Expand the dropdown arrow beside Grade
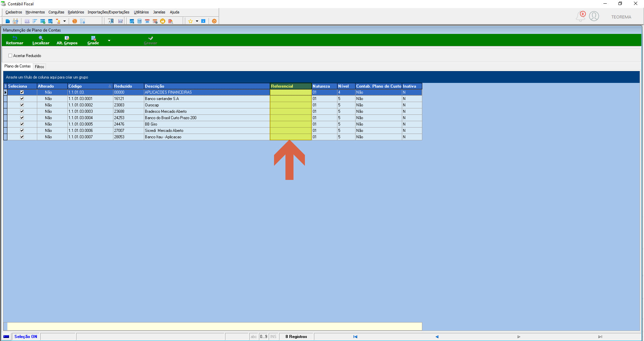Image resolution: width=644 pixels, height=341 pixels. coord(109,40)
